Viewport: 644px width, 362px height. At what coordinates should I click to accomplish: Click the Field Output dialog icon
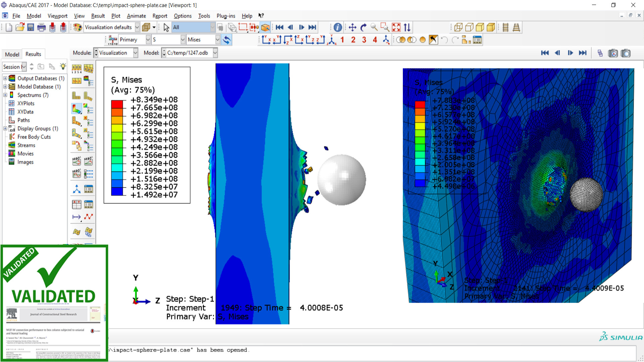pos(113,40)
